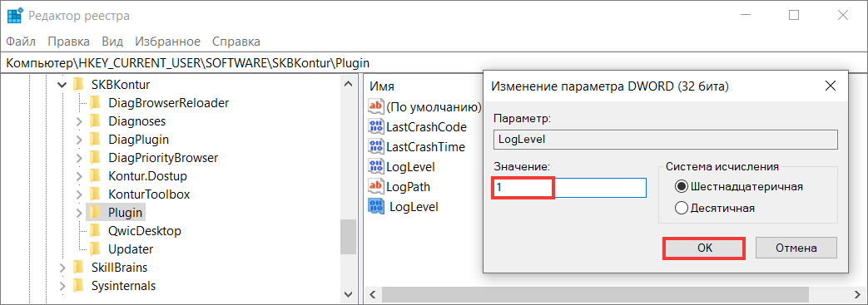Click the QwicDesktop folder icon

[96, 230]
